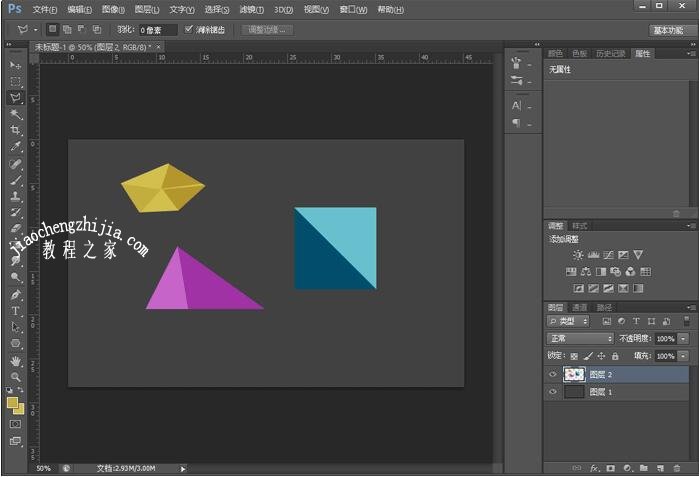
Task: Click the fx layer style icon
Action: coord(594,468)
